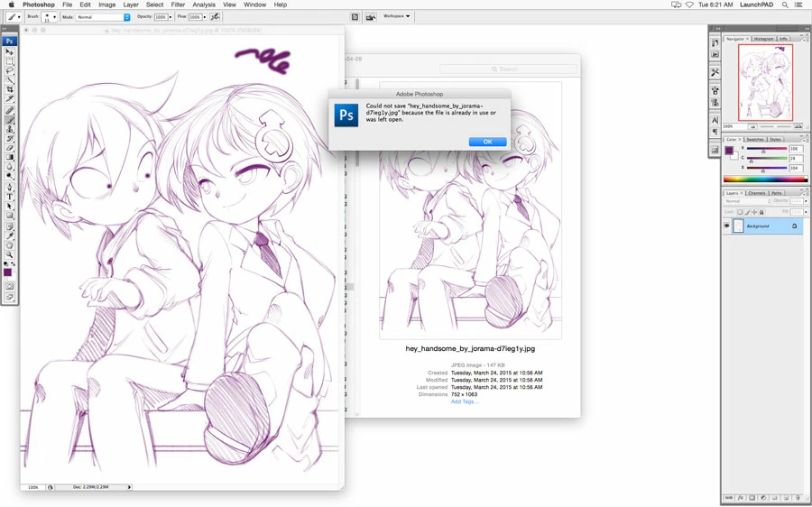Screen dimensions: 812x507
Task: Click the Search field in the Finder window
Action: point(508,69)
